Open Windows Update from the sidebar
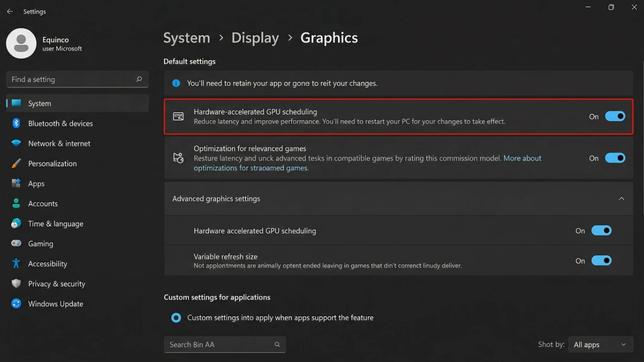The height and width of the screenshot is (362, 644). point(56,304)
